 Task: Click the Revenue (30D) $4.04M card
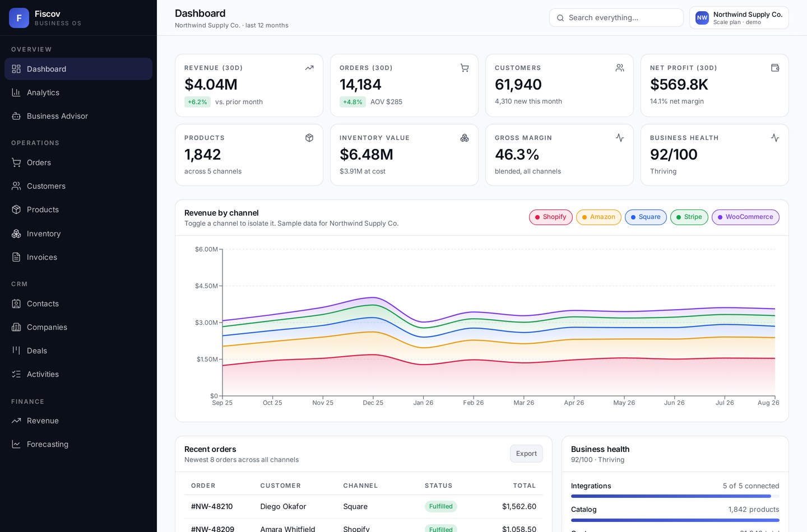tap(249, 85)
